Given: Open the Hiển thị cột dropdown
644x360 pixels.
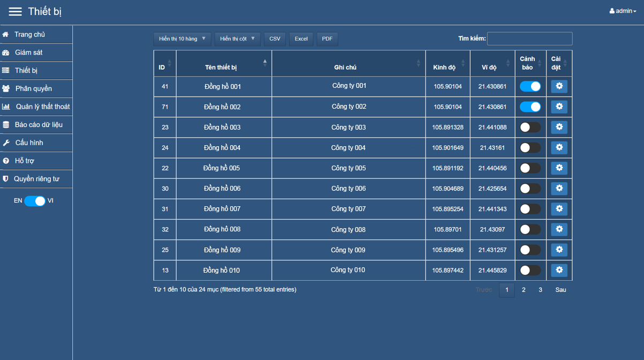Looking at the screenshot, I should 237,39.
